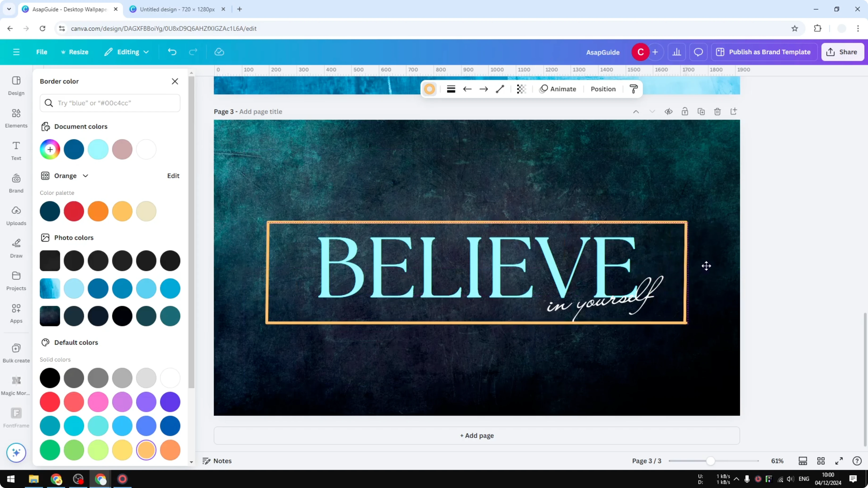Duplicate Page 3 with the duplicate icon
This screenshot has width=868, height=488.
pos(701,112)
